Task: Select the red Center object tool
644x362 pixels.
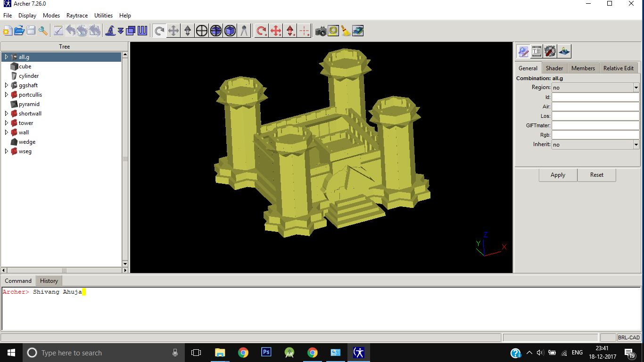Action: point(305,31)
